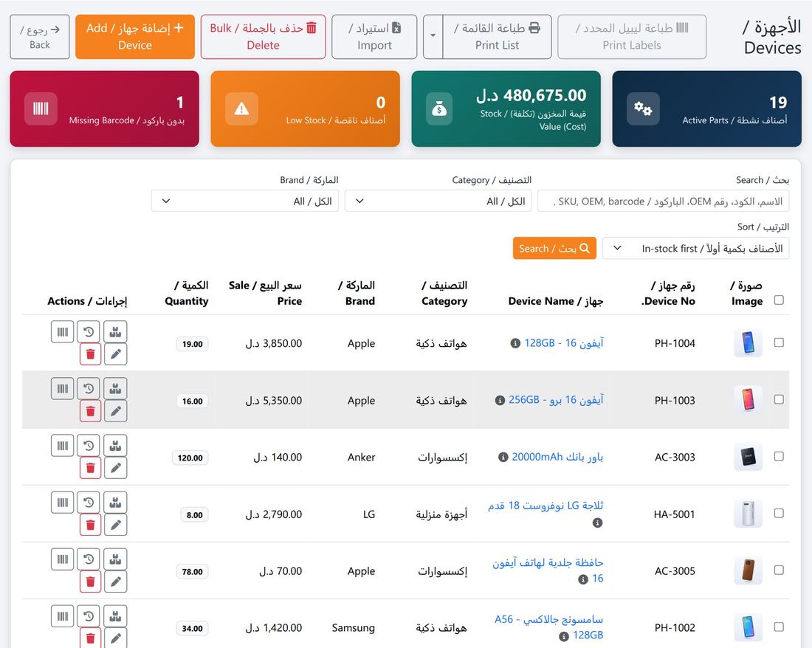The height and width of the screenshot is (648, 812).
Task: Delete device AC-3003 with trash icon
Action: (90, 468)
